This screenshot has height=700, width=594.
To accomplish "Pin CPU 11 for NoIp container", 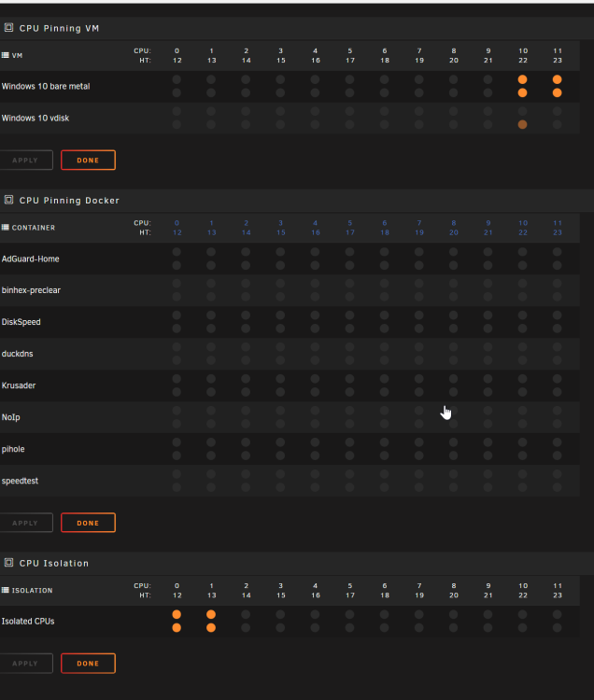I will click(557, 411).
